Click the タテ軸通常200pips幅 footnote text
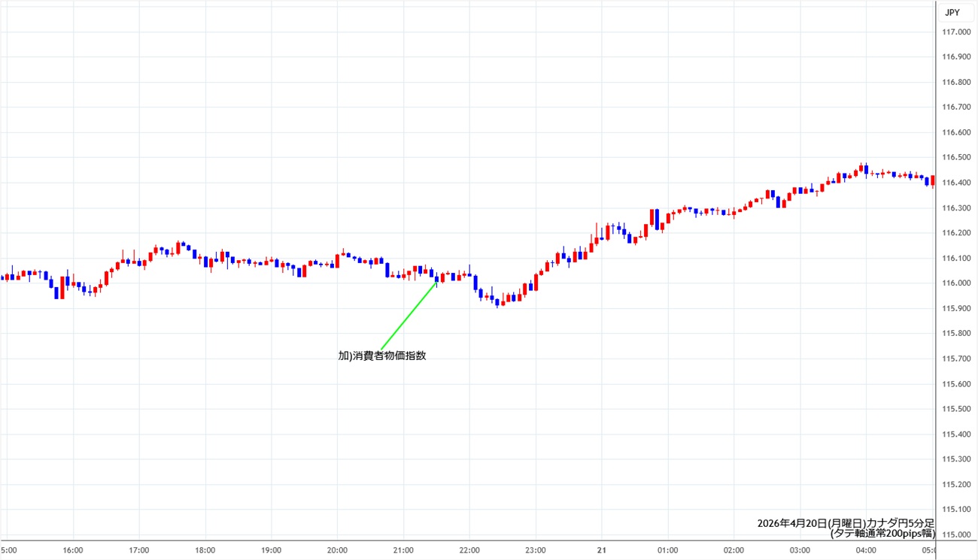 (882, 533)
